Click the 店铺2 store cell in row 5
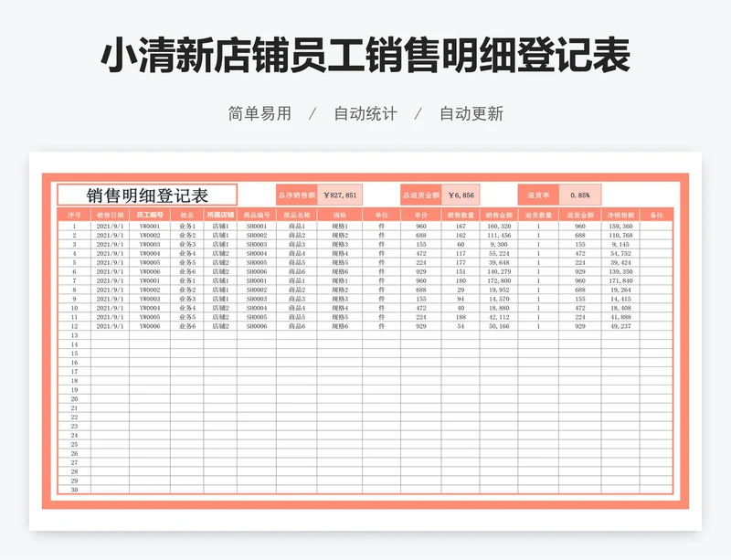 click(x=220, y=262)
